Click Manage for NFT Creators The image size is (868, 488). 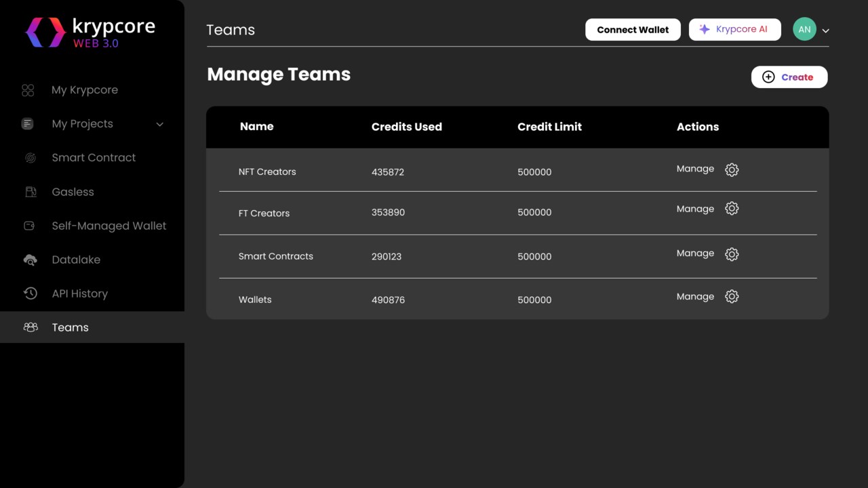(x=695, y=169)
